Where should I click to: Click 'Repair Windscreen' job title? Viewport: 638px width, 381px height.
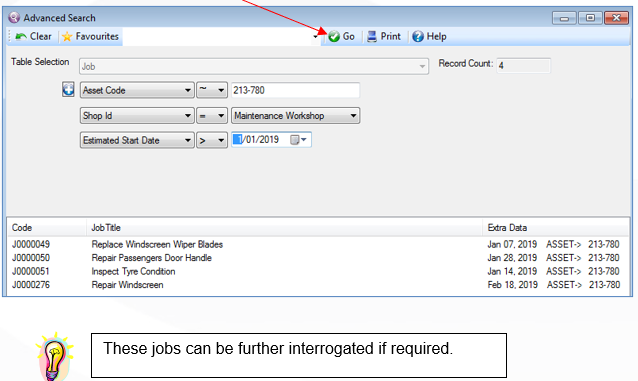coord(127,285)
